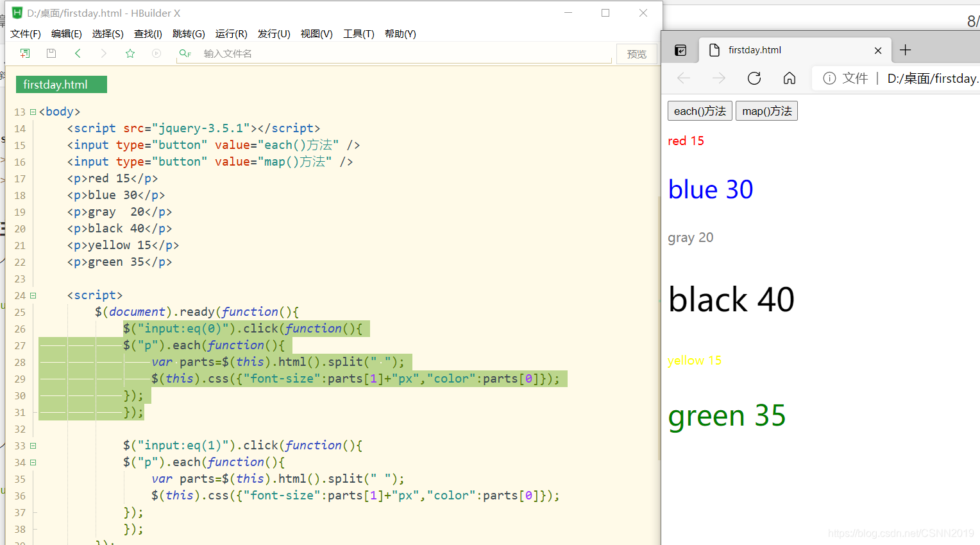Open the 发行(U) menu

274,33
